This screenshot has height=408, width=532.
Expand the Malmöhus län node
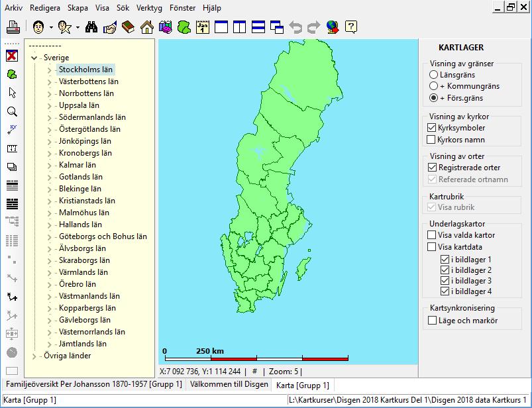point(50,213)
